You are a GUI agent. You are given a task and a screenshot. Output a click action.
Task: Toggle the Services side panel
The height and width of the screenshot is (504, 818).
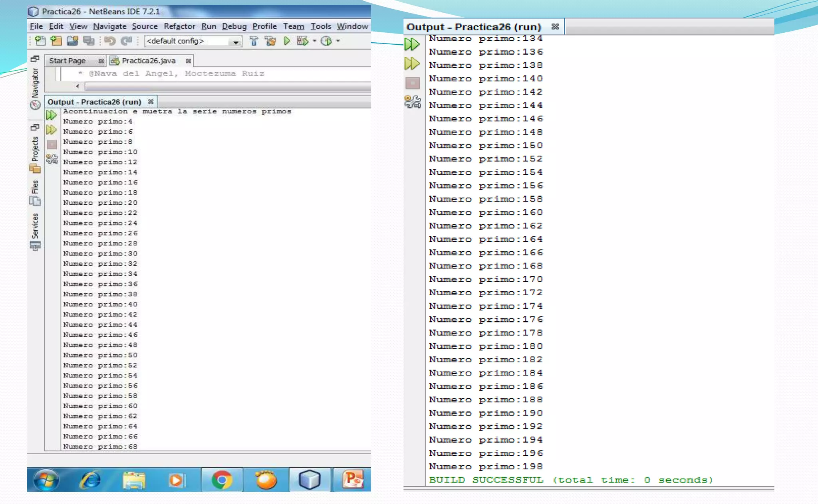tap(35, 227)
